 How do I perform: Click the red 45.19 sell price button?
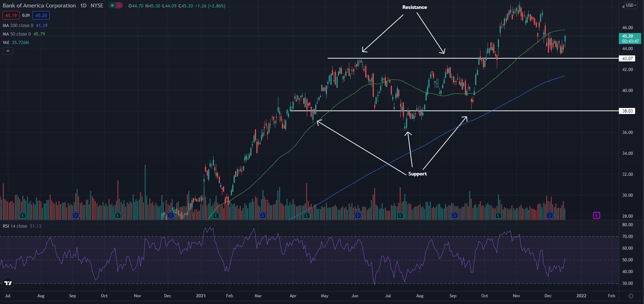tap(11, 15)
